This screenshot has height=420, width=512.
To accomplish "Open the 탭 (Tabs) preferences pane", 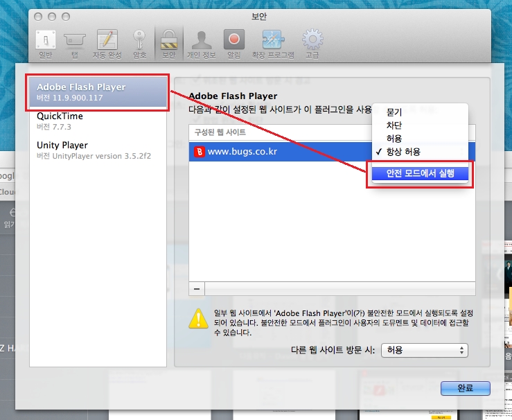I will 74,45.
